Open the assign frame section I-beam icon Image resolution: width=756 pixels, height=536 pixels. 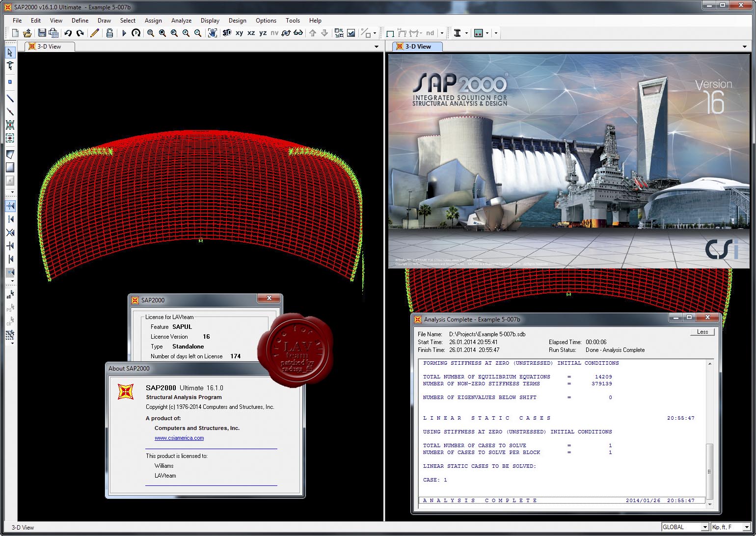click(x=458, y=33)
